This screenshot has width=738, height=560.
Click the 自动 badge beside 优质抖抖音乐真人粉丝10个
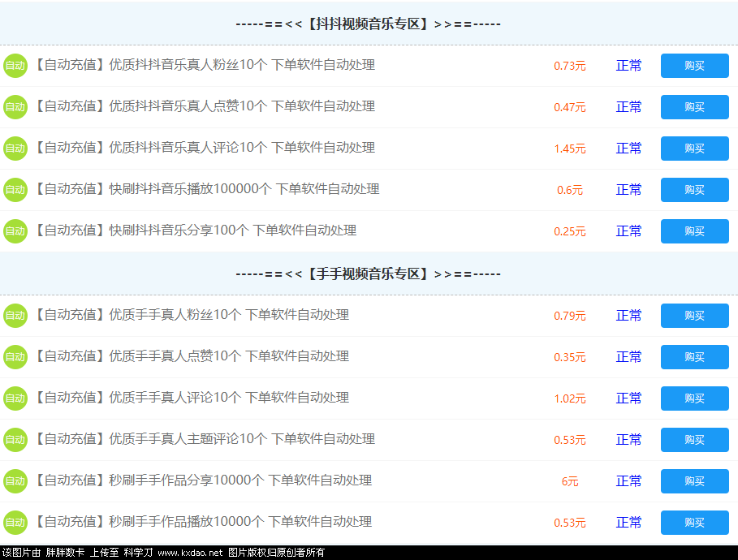pos(15,66)
